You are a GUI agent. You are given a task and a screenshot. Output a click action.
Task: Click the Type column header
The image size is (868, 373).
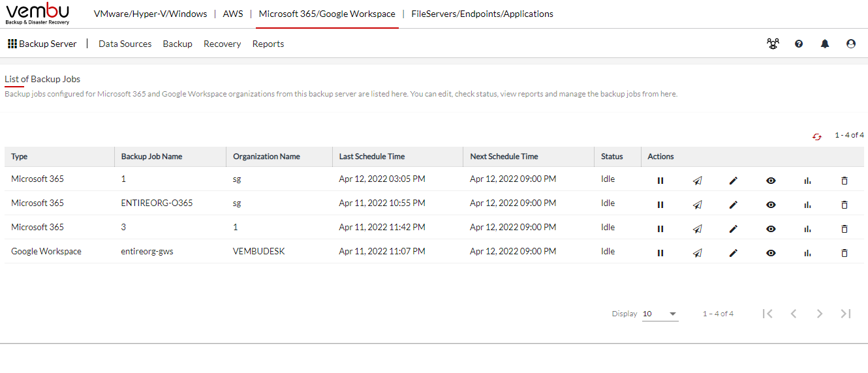click(x=59, y=157)
